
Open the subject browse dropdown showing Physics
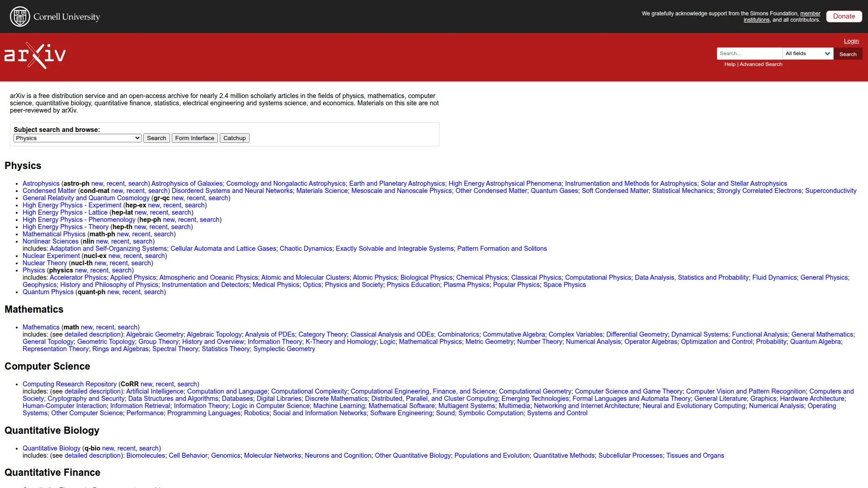click(x=77, y=138)
